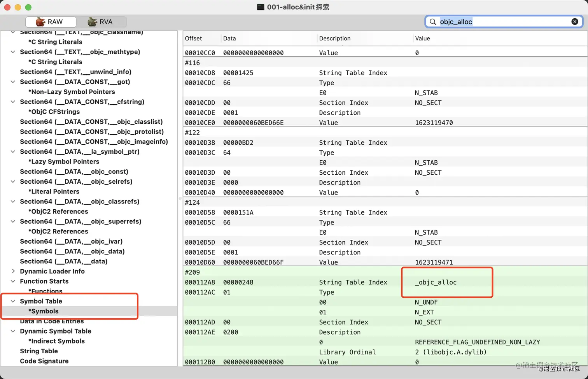The width and height of the screenshot is (588, 379).
Task: Select the Symbol Table tree item
Action: (x=41, y=301)
